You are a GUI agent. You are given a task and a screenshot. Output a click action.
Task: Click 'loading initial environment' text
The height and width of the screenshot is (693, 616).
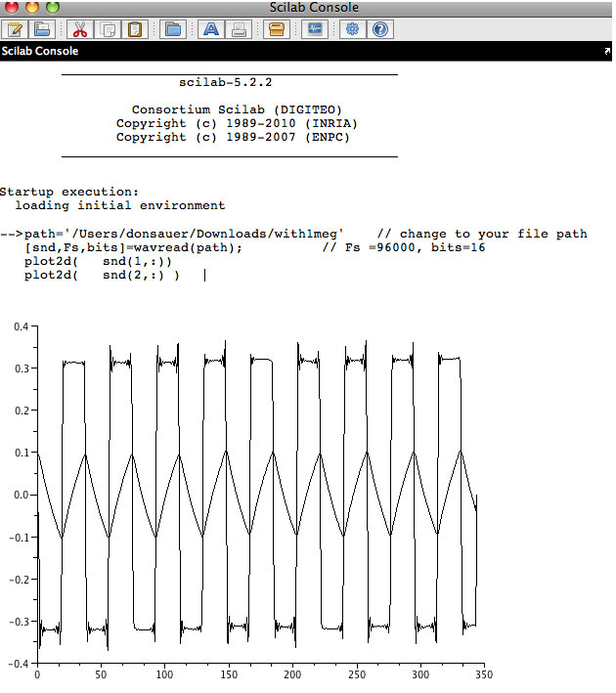coord(120,205)
